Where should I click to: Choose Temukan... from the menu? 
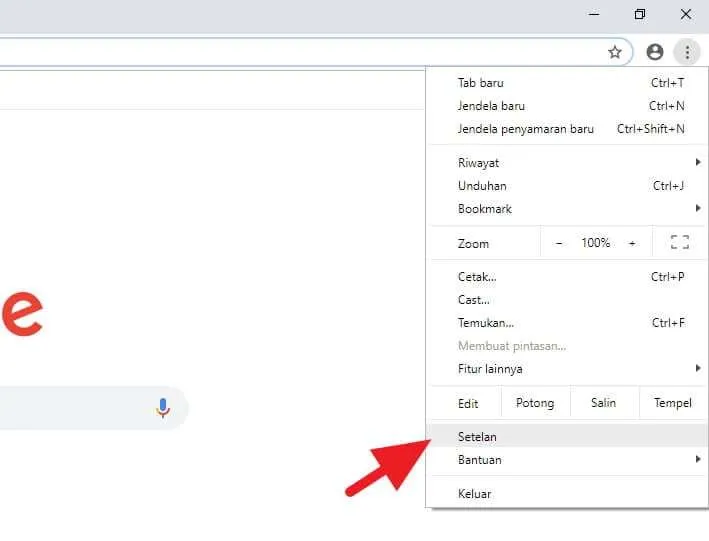(x=567, y=323)
